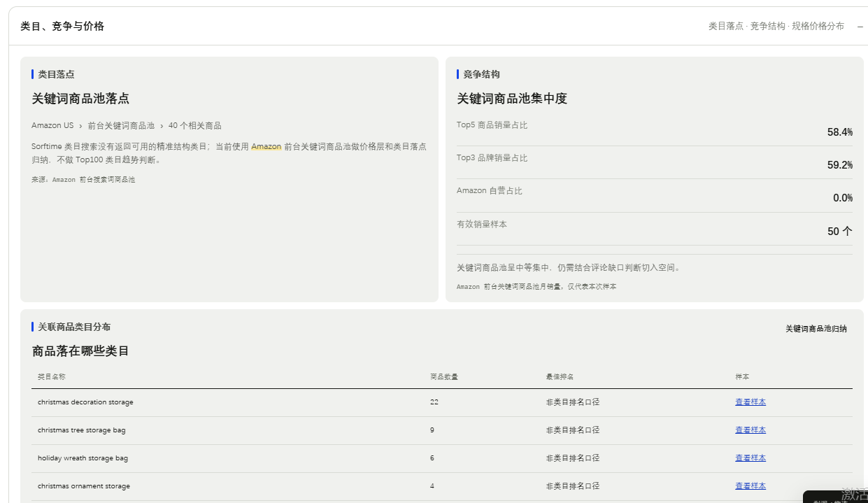Open the 查看样本 link for christmas decoration storage
Screen dimensions: 868x503
[750, 402]
